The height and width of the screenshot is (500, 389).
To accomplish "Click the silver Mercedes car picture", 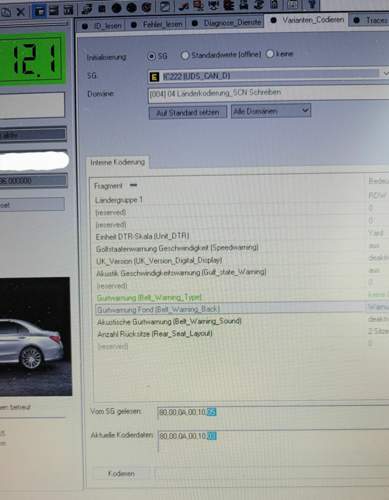I will (x=35, y=337).
